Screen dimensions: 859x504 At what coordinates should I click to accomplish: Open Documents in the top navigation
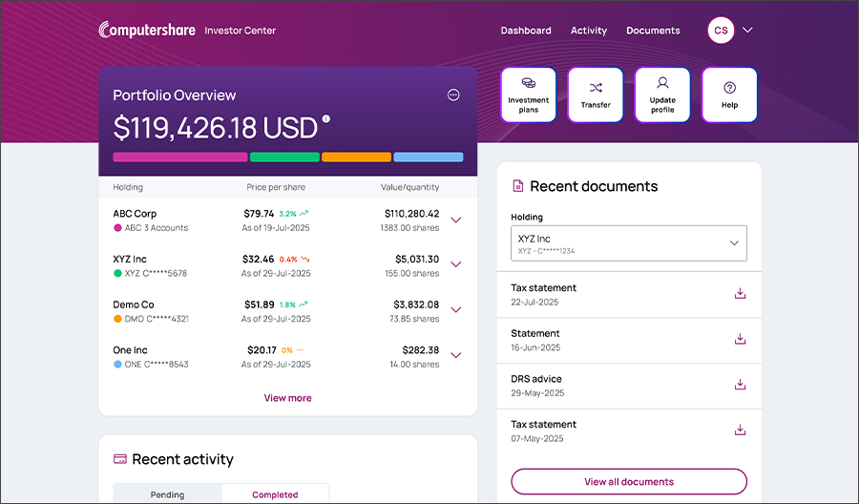point(653,31)
